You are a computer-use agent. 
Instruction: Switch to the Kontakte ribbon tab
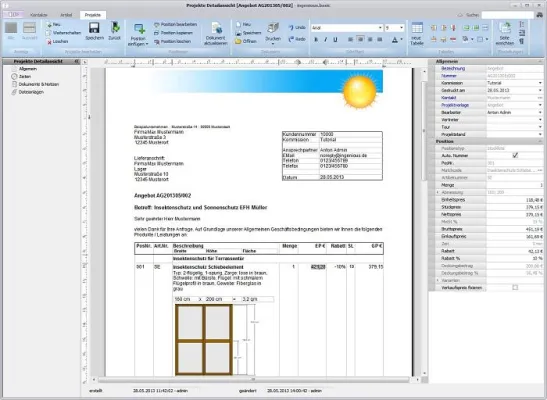click(x=39, y=15)
